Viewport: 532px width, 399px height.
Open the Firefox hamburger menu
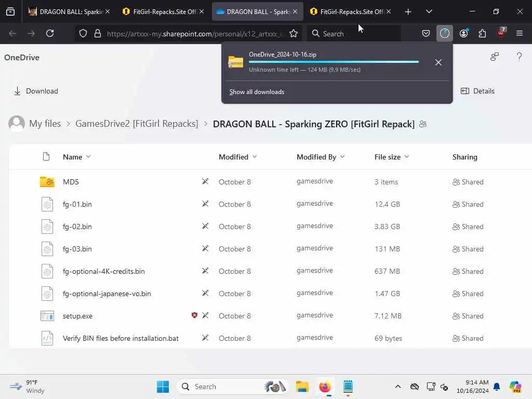(x=520, y=33)
